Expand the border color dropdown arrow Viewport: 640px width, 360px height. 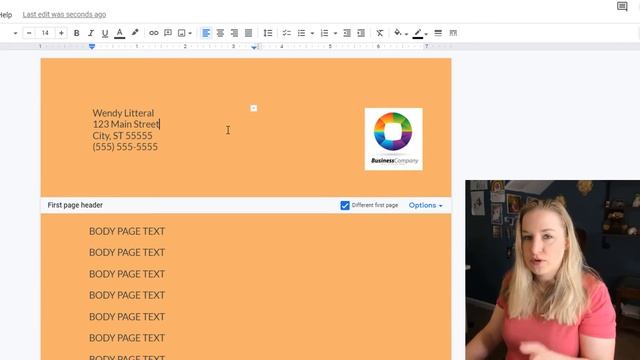click(x=426, y=34)
